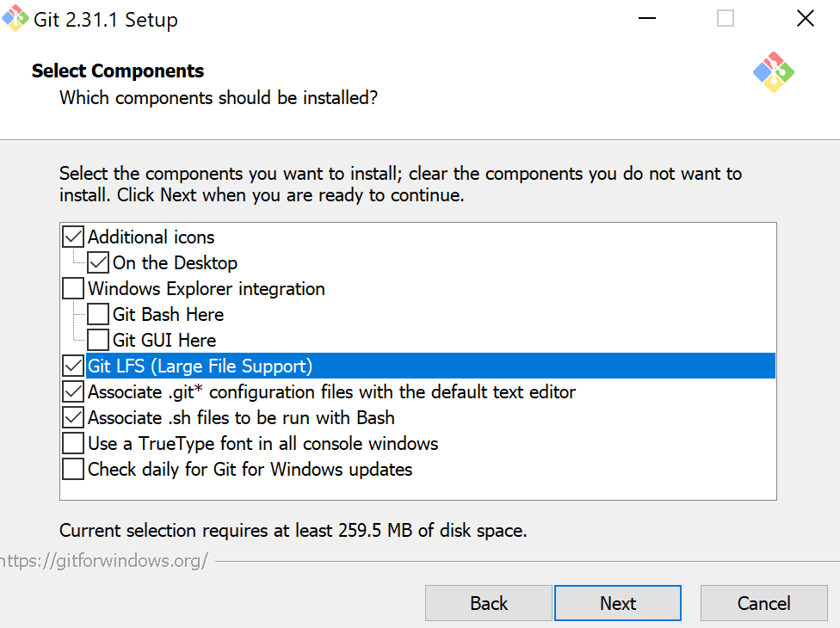Enable Windows Explorer integration checkbox
840x628 pixels.
73,288
